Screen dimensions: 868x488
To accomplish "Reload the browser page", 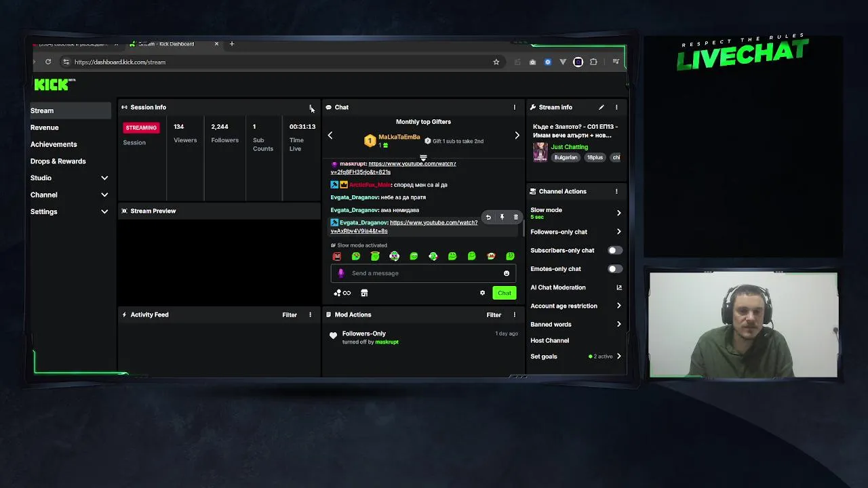I will point(48,62).
